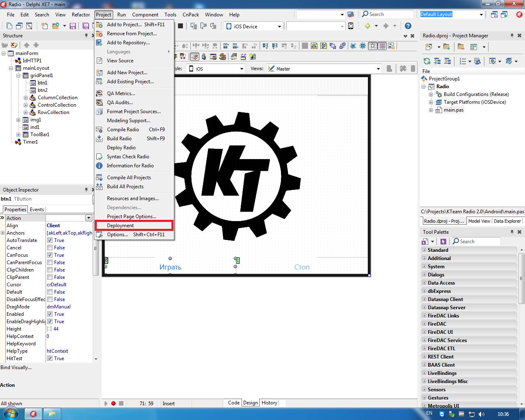This screenshot has height=420, width=525.
Task: Open the Views Master dropdown
Action: 378,69
